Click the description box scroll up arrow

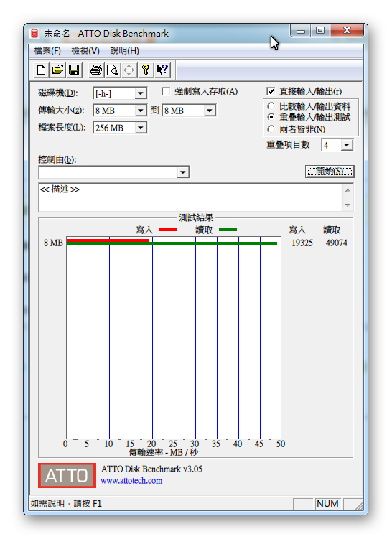347,190
